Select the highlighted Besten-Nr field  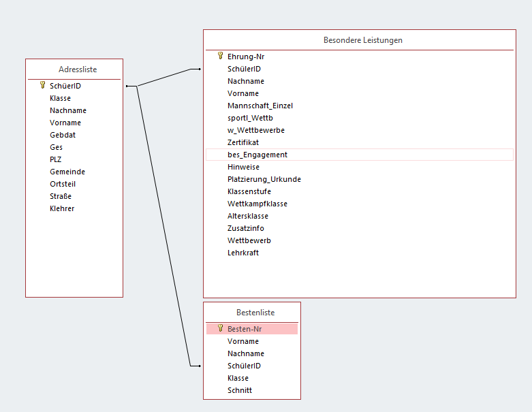(245, 329)
